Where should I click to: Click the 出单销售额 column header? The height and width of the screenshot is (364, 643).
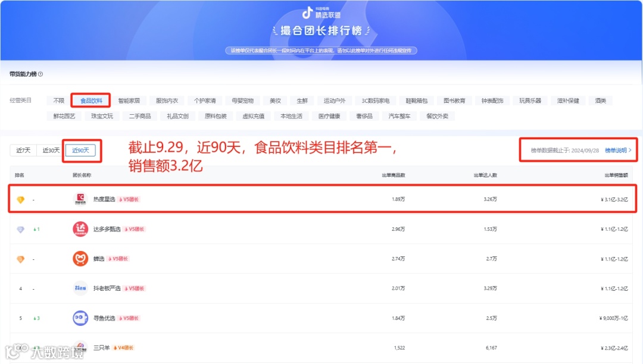(616, 175)
